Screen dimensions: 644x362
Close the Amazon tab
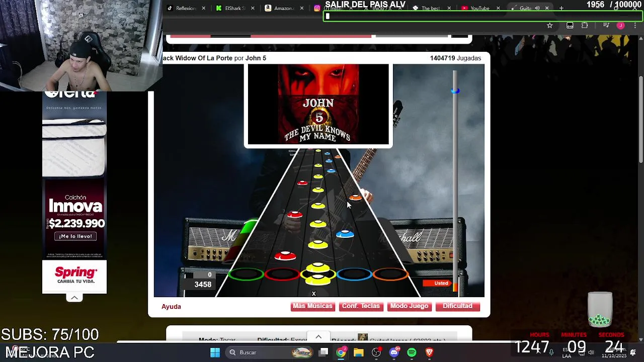click(302, 8)
